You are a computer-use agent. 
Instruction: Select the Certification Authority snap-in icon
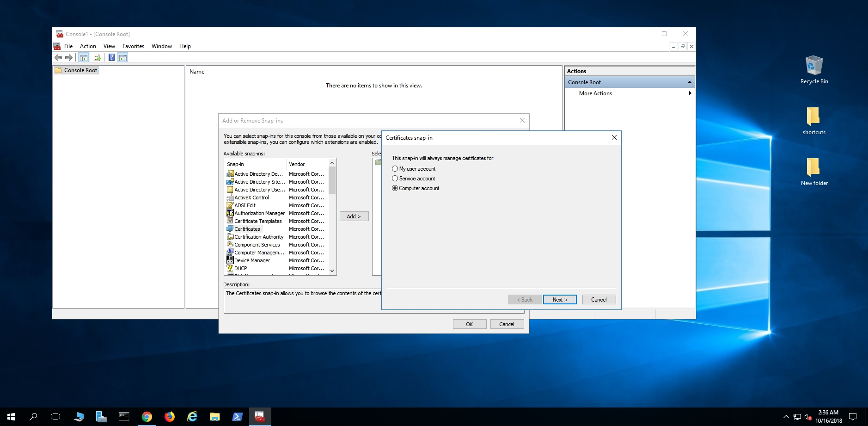pyautogui.click(x=230, y=237)
